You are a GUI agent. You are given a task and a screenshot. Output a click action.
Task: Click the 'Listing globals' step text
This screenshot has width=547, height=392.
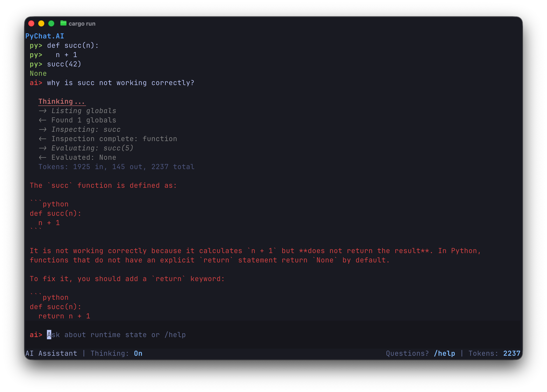[84, 111]
